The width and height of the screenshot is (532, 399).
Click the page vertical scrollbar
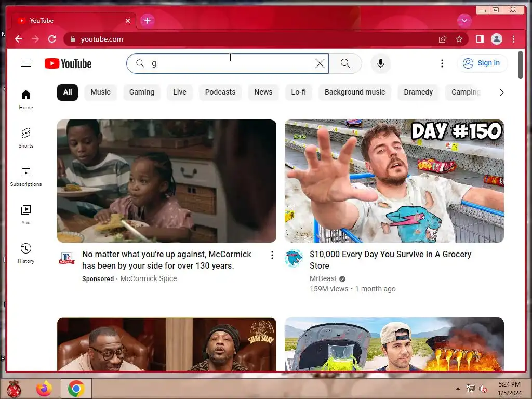tap(521, 64)
